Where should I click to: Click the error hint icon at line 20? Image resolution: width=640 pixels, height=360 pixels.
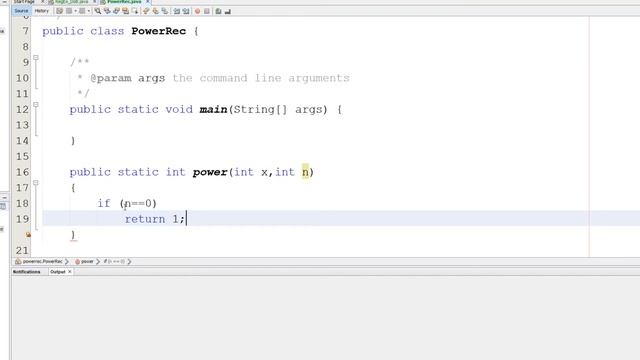[x=28, y=235]
